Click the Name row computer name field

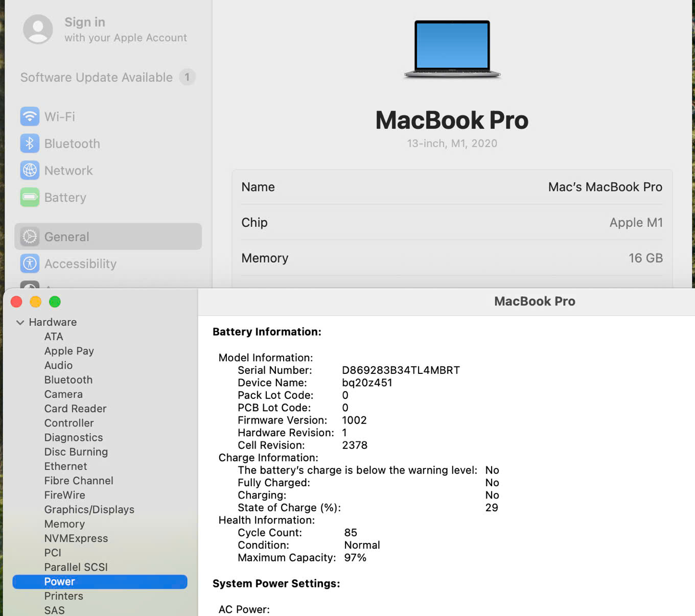pos(605,187)
